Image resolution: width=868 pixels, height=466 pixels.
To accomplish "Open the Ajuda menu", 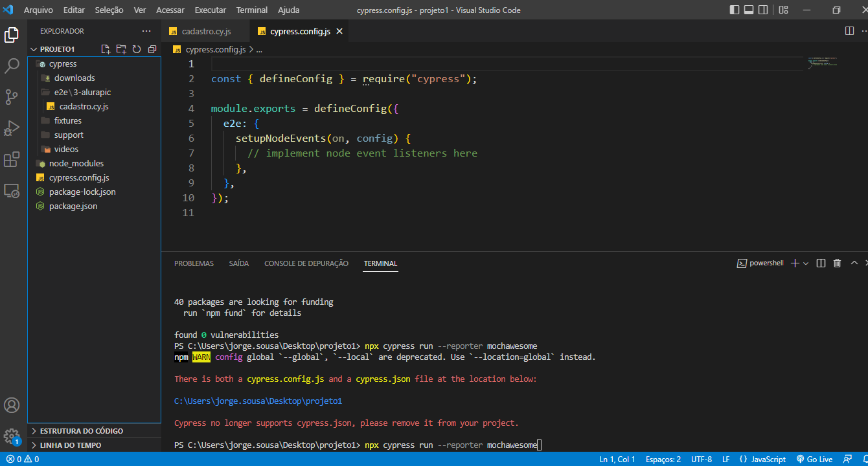I will pyautogui.click(x=288, y=10).
